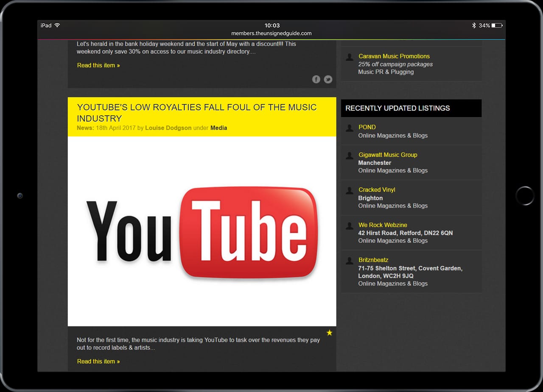
Task: Tap the members.theunsignedguide.com address bar
Action: (271, 33)
